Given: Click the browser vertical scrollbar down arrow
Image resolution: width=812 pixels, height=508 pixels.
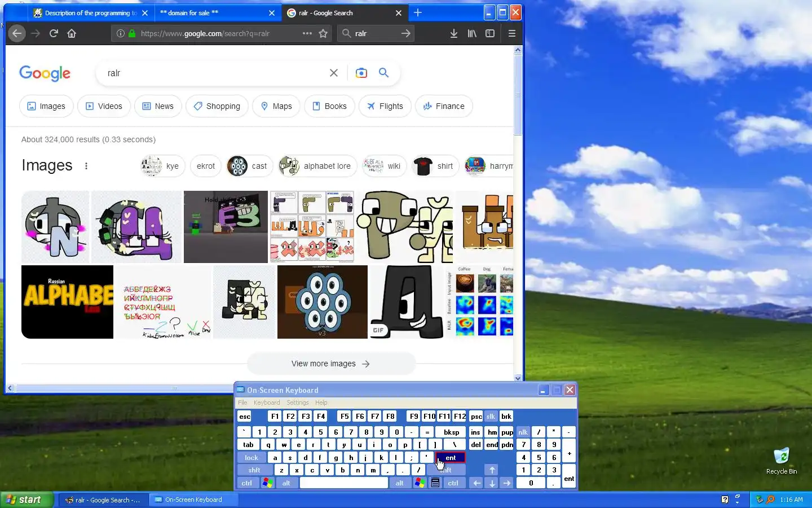Looking at the screenshot, I should coord(518,378).
